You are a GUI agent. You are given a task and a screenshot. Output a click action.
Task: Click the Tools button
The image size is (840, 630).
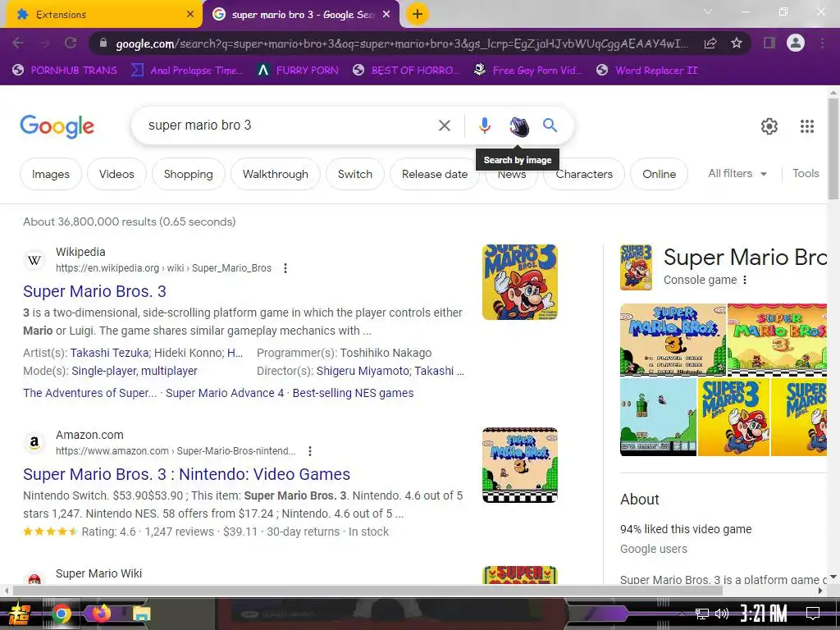806,174
